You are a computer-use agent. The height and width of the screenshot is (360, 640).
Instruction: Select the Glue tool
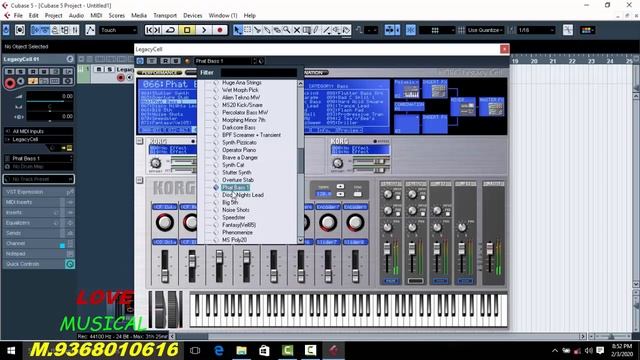tap(267, 30)
